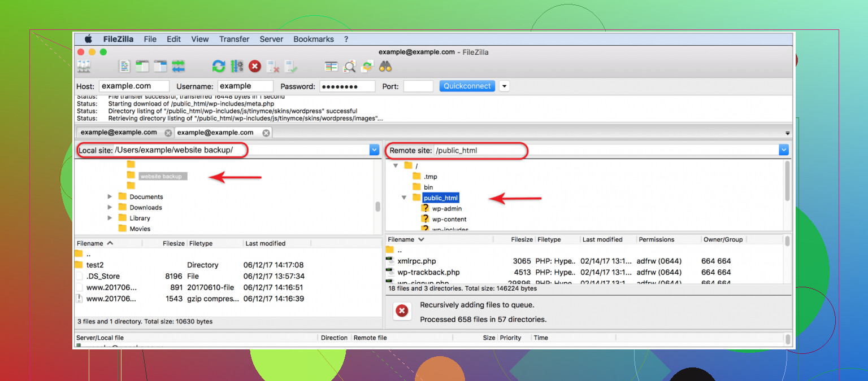Reconnect to last server icon
This screenshot has width=868, height=381.
(291, 67)
